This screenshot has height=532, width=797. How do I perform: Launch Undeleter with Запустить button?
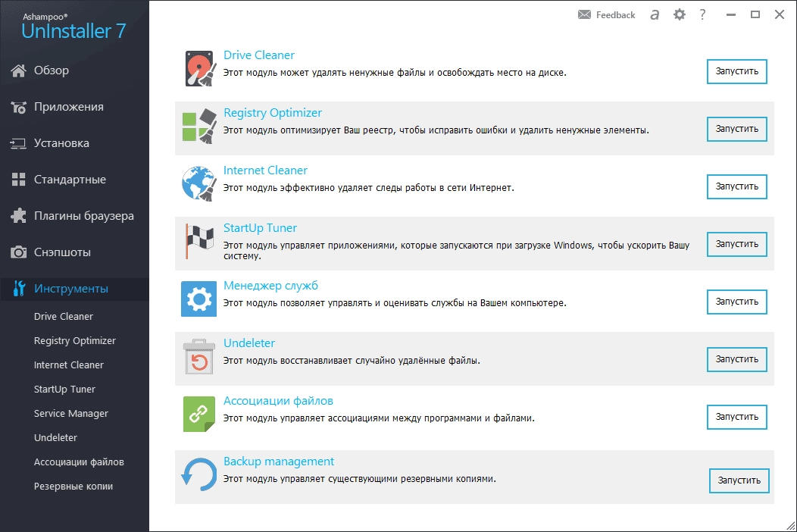pos(737,359)
